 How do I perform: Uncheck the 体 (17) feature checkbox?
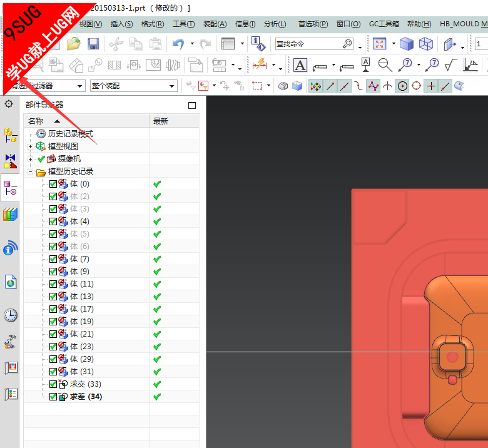click(53, 309)
